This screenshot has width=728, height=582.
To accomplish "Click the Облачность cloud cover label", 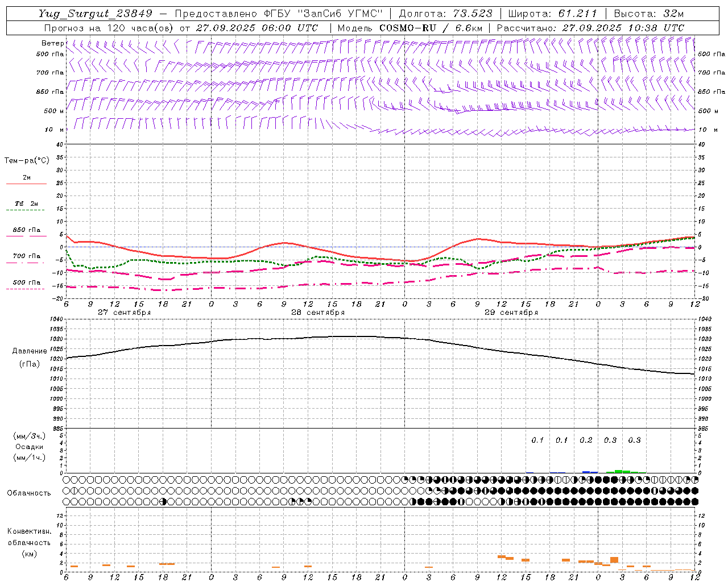I will (x=29, y=493).
